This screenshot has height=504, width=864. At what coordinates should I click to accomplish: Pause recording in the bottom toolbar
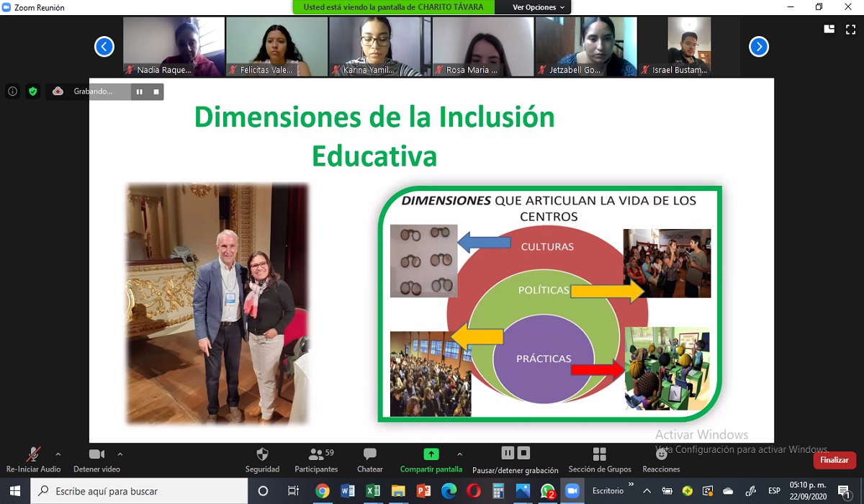pos(508,453)
